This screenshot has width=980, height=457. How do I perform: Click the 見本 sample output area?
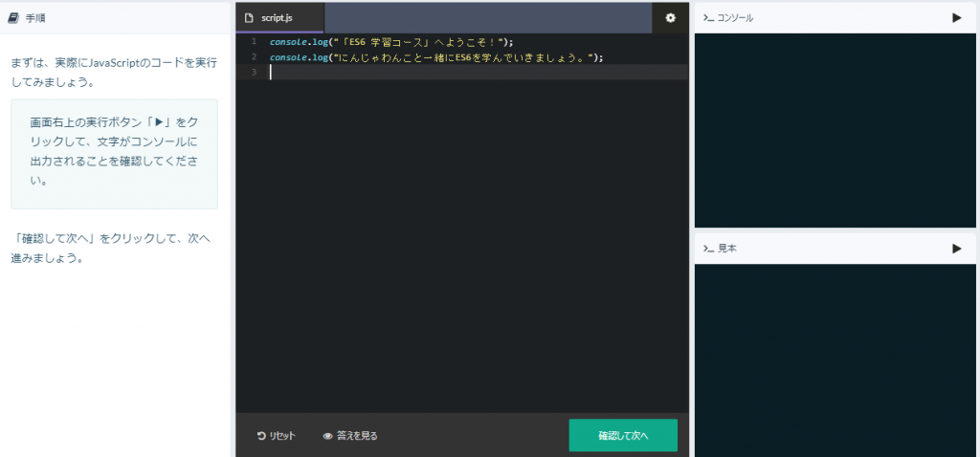pos(835,360)
